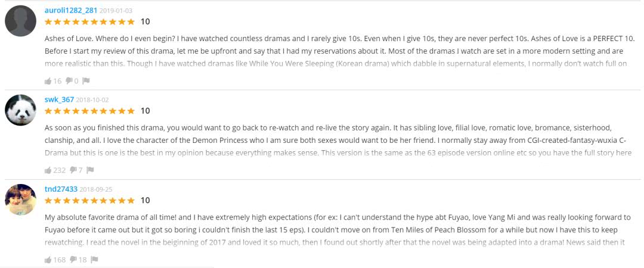Open swk_367's user profile link
Image resolution: width=644 pixels, height=268 pixels.
59,99
